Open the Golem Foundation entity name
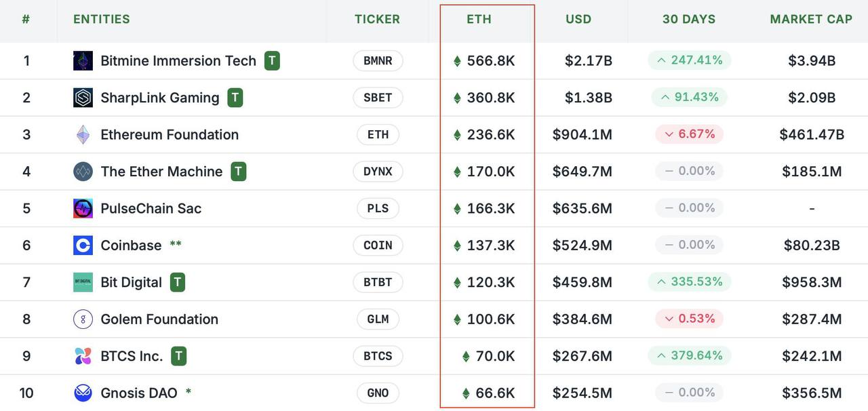Viewport: 868px width, 411px height. click(159, 319)
